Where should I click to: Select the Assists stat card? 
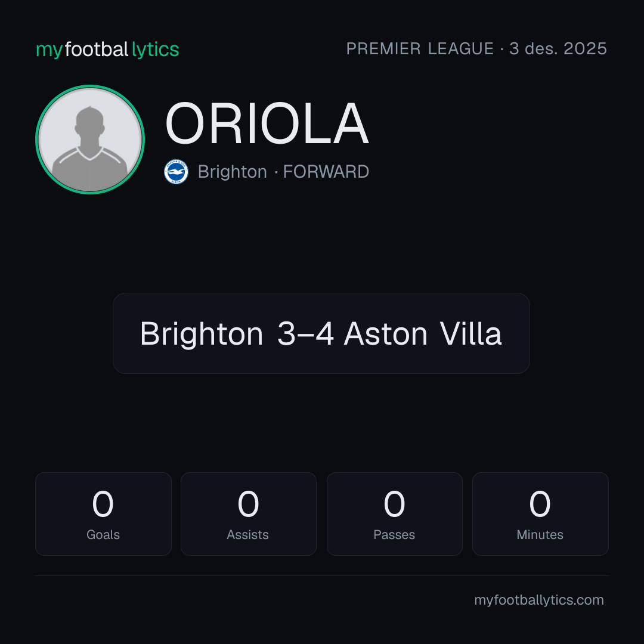pyautogui.click(x=249, y=514)
